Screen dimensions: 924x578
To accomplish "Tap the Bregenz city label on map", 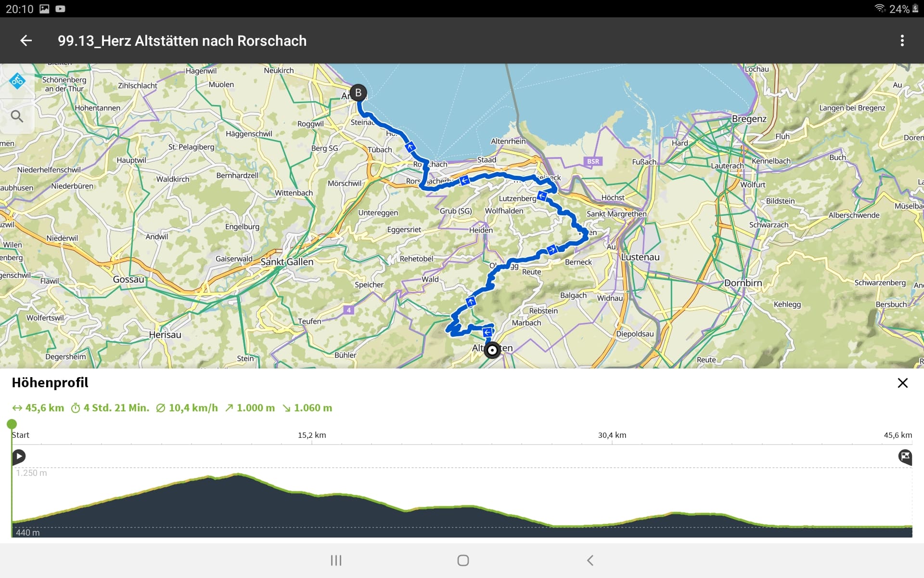I will (749, 119).
